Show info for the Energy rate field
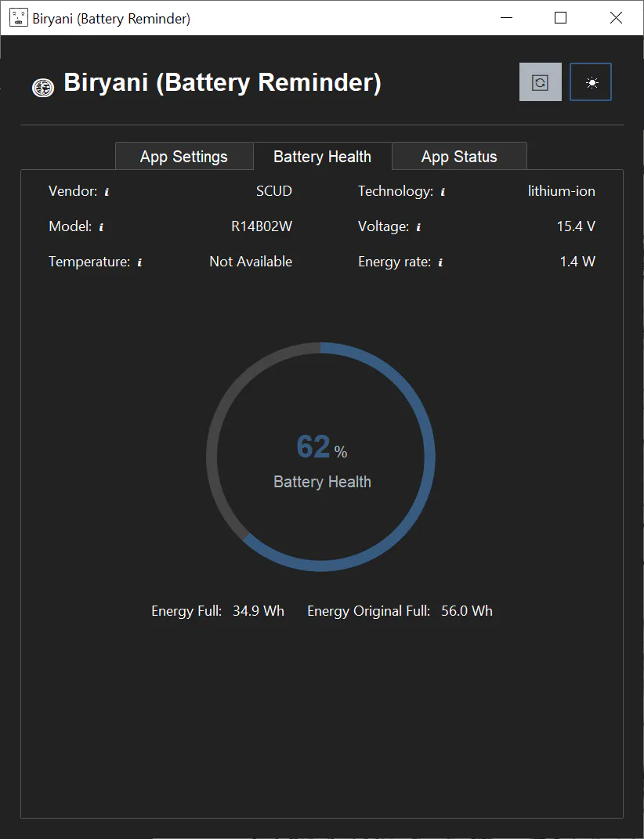 pos(440,262)
